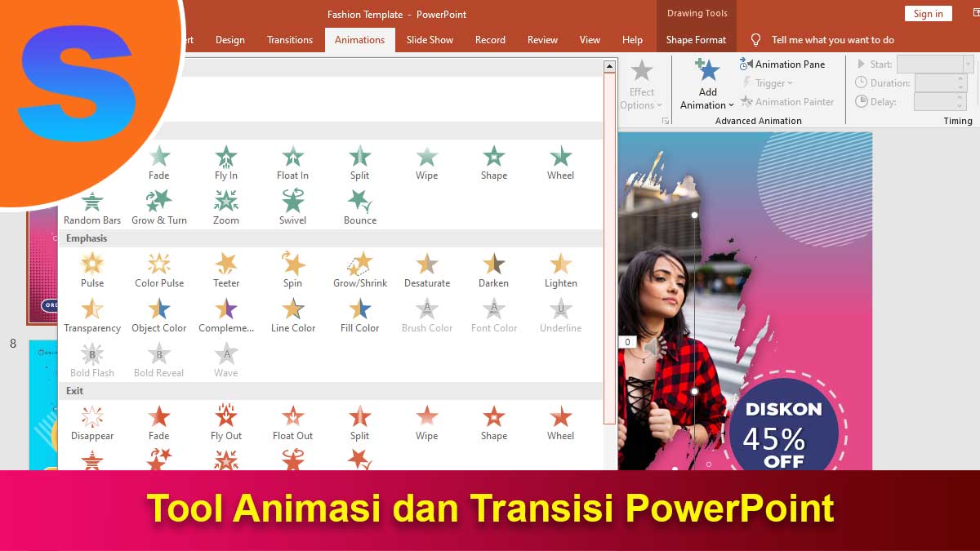980x551 pixels.
Task: Apply the Wheel entrance effect
Action: [561, 162]
